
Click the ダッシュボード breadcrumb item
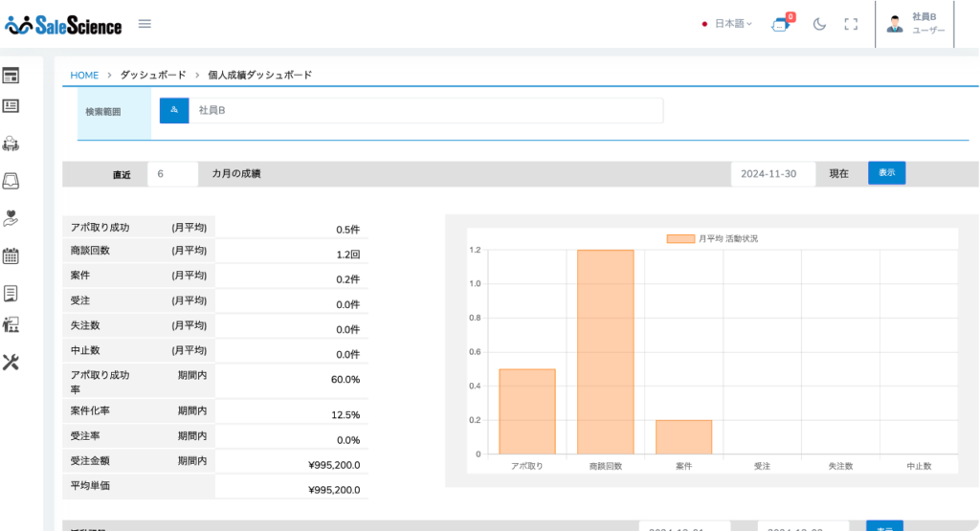click(153, 75)
